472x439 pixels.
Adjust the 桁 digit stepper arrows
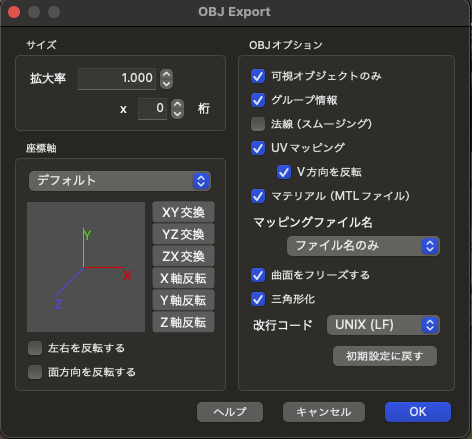point(177,109)
